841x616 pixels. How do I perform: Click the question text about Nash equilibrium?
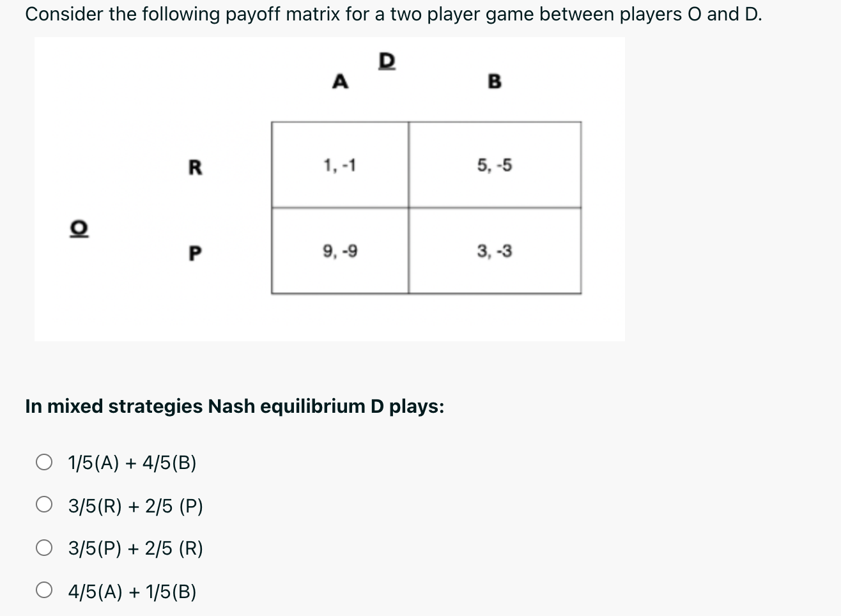pyautogui.click(x=235, y=406)
